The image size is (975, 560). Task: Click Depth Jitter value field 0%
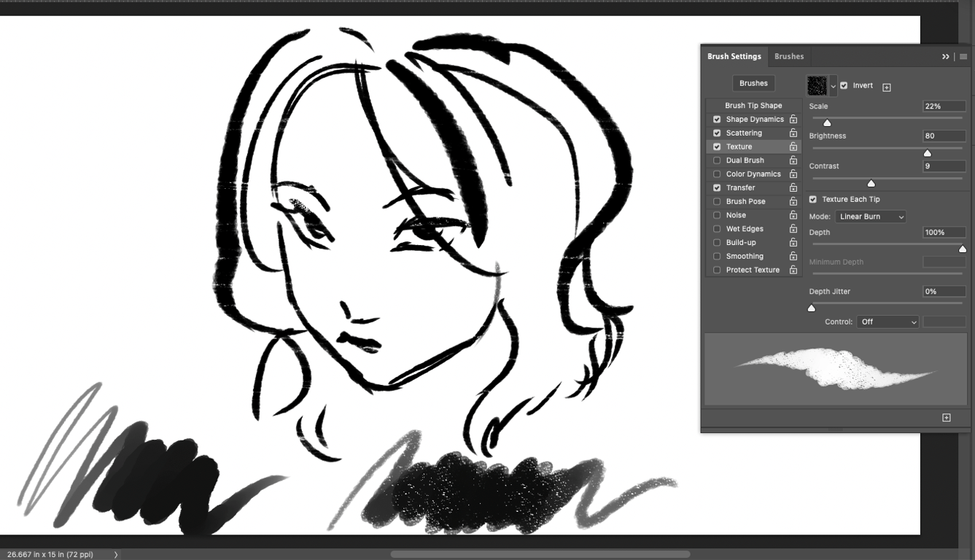944,291
